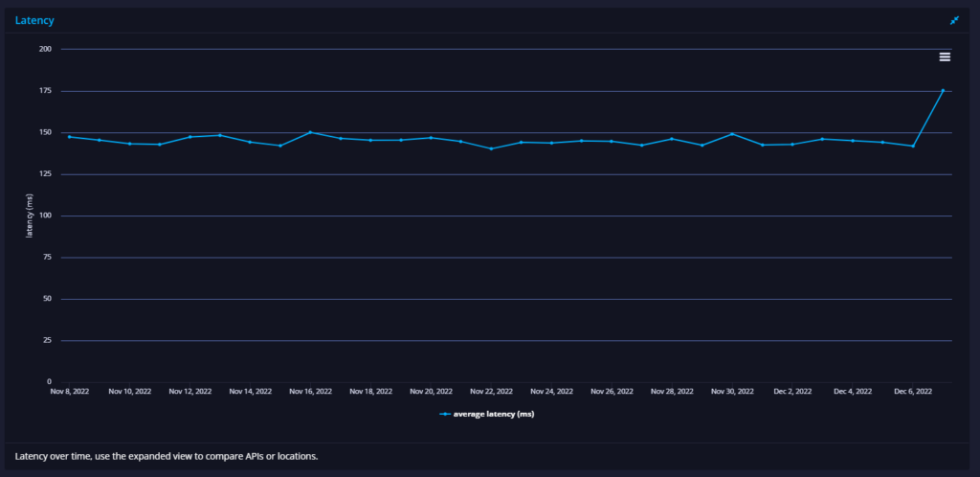Open the chart hamburger context menu
The width and height of the screenshot is (980, 477).
945,57
